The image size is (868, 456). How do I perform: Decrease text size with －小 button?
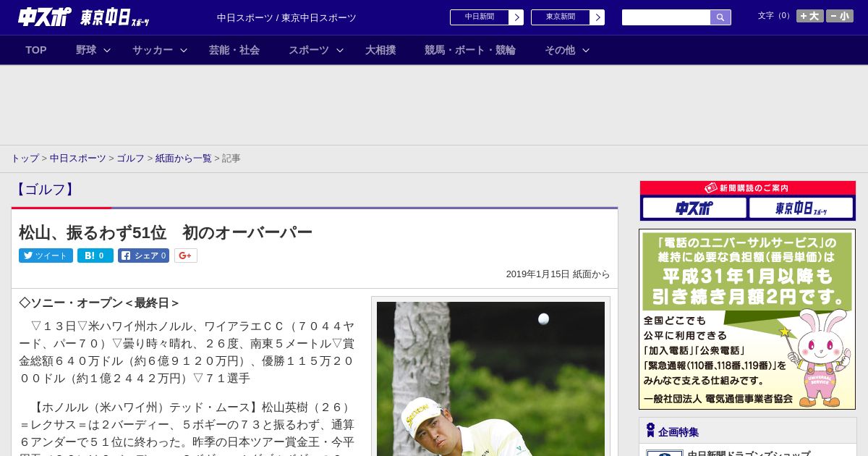840,16
